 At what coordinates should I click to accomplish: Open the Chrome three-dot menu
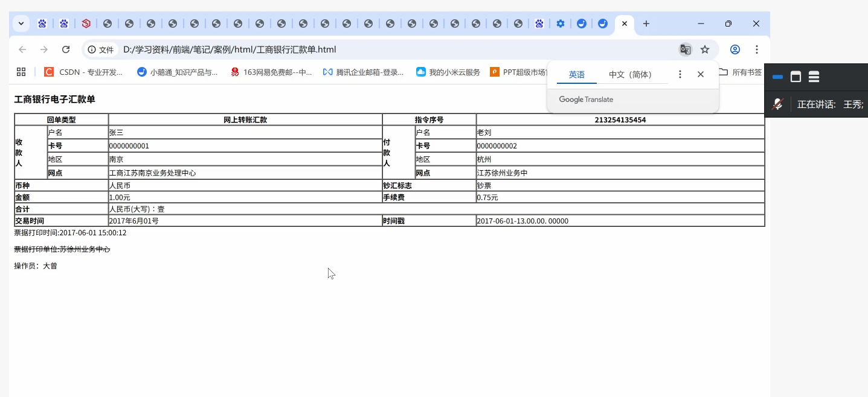click(756, 49)
